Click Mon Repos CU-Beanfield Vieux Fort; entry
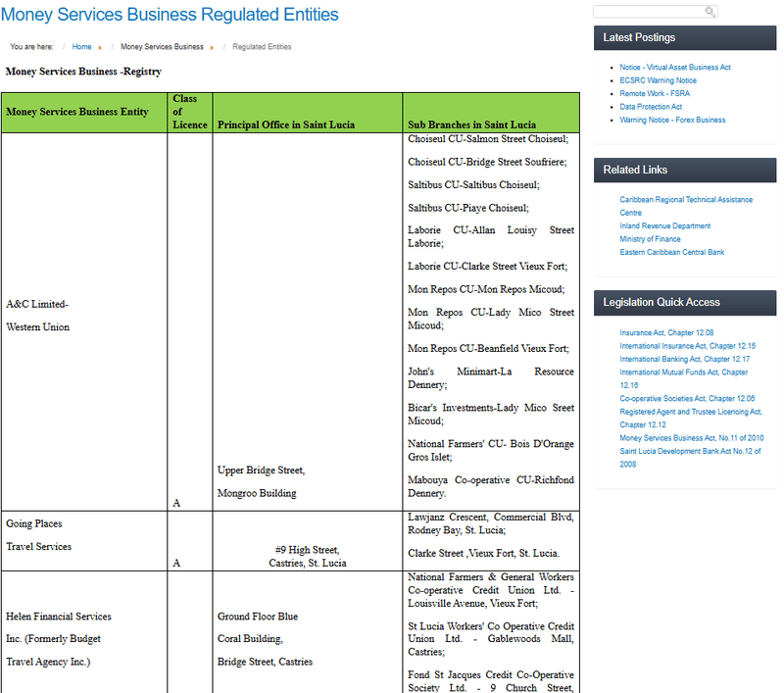 488,349
